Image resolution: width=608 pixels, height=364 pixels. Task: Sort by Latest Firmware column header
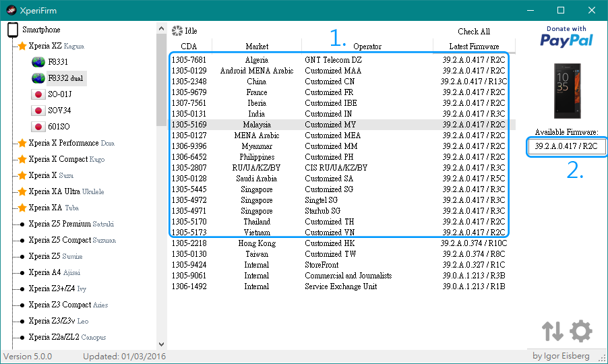tap(474, 47)
